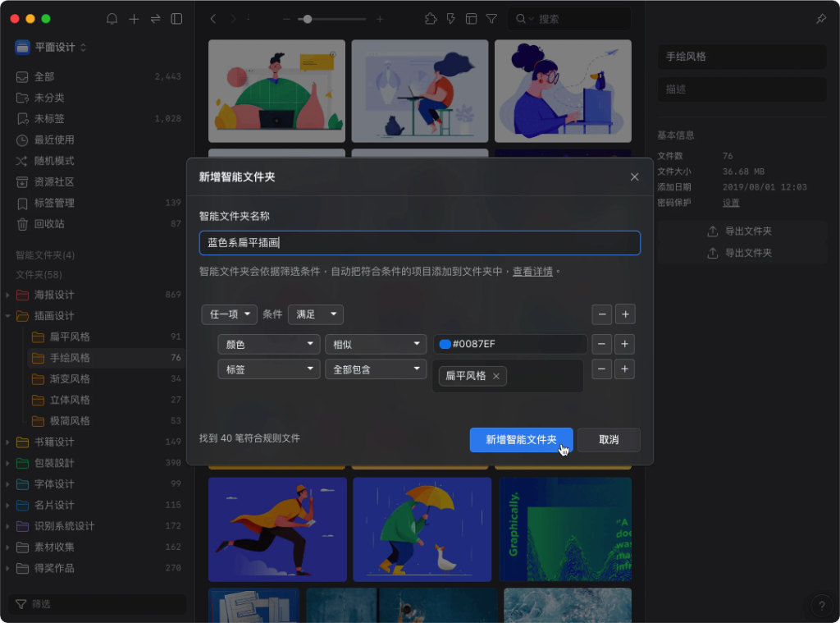The image size is (840, 623).
Task: Remove the 颜色 condition row with minus
Action: 602,345
